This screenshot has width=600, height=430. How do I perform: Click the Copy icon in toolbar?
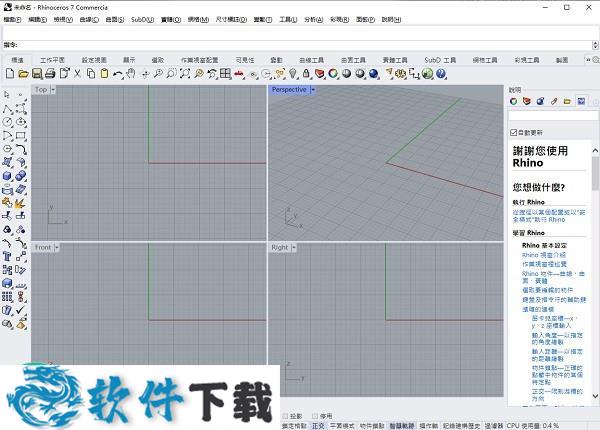pyautogui.click(x=91, y=73)
